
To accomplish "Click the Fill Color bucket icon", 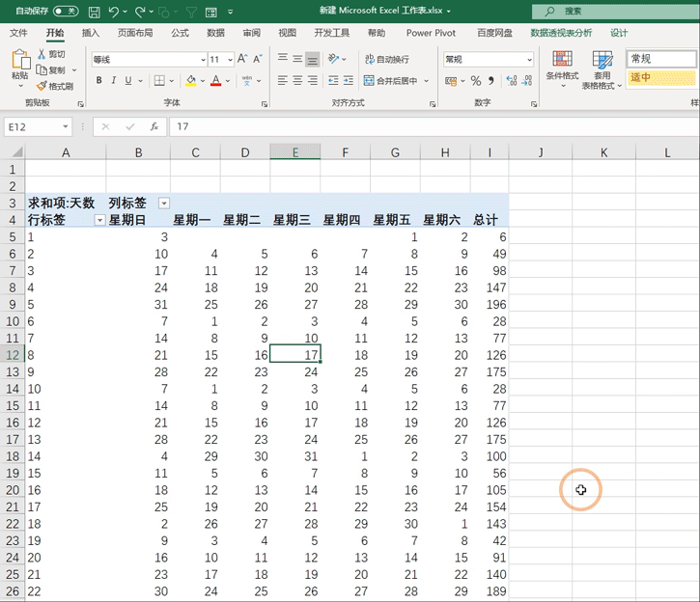I will [x=191, y=80].
